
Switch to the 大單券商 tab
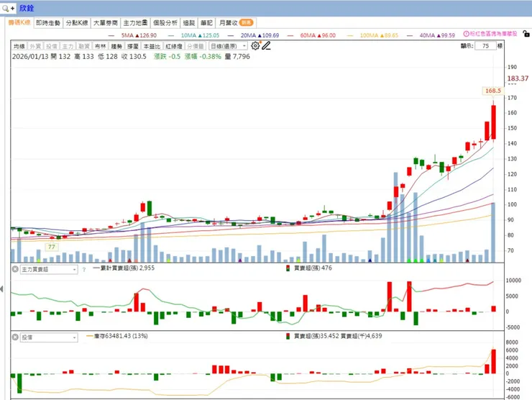click(x=106, y=23)
